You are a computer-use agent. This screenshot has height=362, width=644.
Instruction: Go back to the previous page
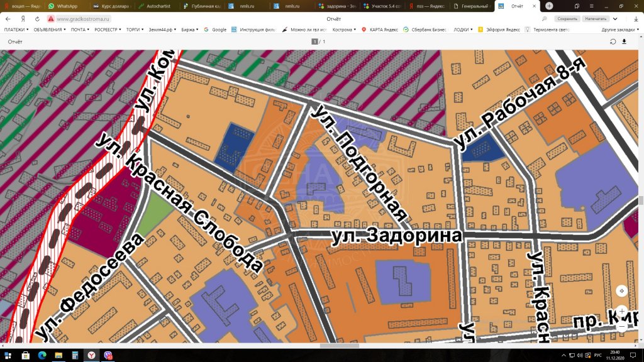click(8, 19)
